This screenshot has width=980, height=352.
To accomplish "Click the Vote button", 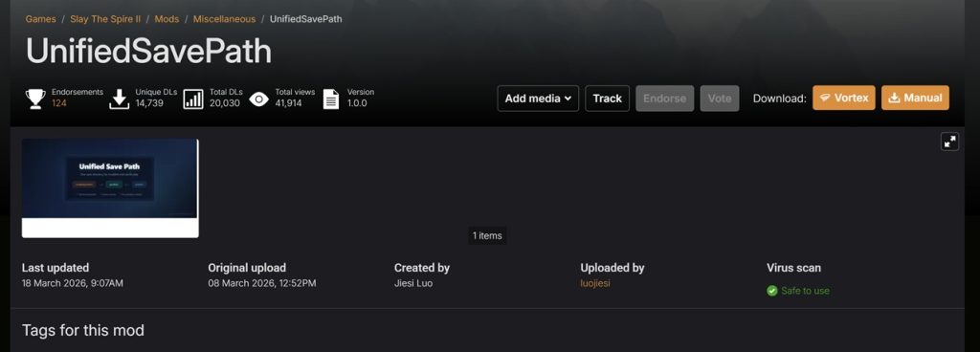I will pyautogui.click(x=720, y=99).
